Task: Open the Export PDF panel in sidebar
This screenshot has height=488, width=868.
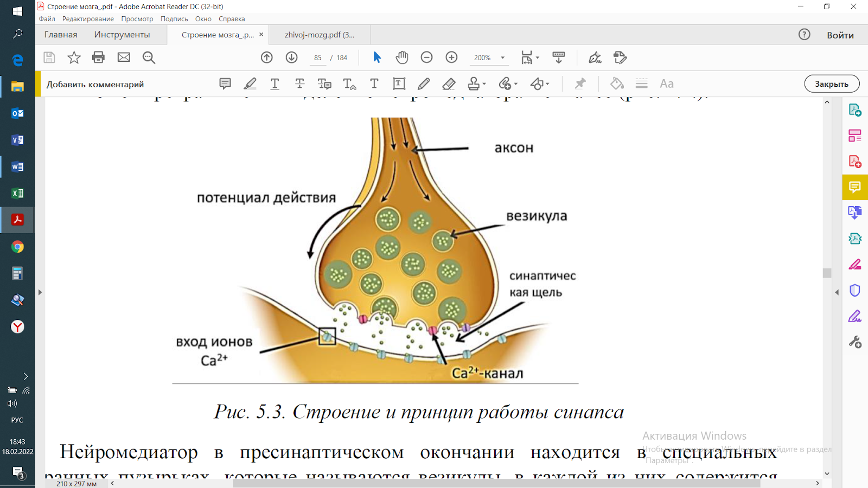Action: click(x=856, y=111)
